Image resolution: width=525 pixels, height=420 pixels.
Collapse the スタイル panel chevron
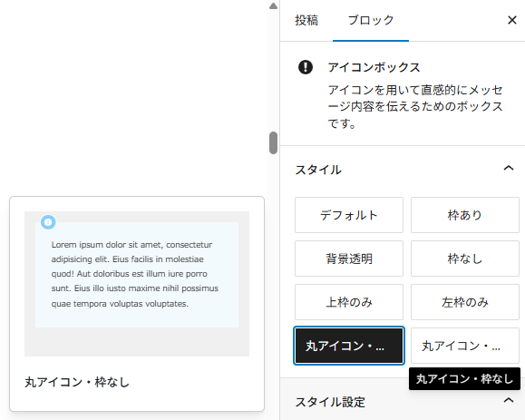click(509, 168)
